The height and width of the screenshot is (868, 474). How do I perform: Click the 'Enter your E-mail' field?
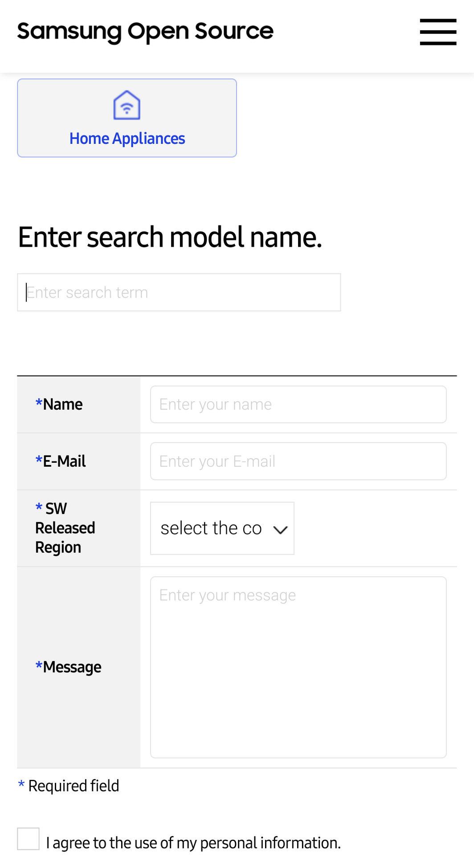(x=298, y=461)
